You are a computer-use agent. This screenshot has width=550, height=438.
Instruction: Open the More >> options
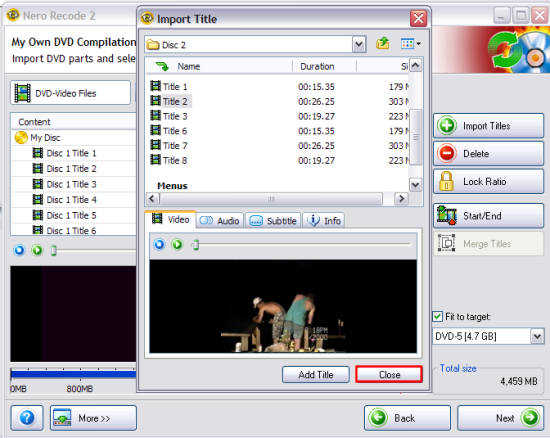click(93, 418)
